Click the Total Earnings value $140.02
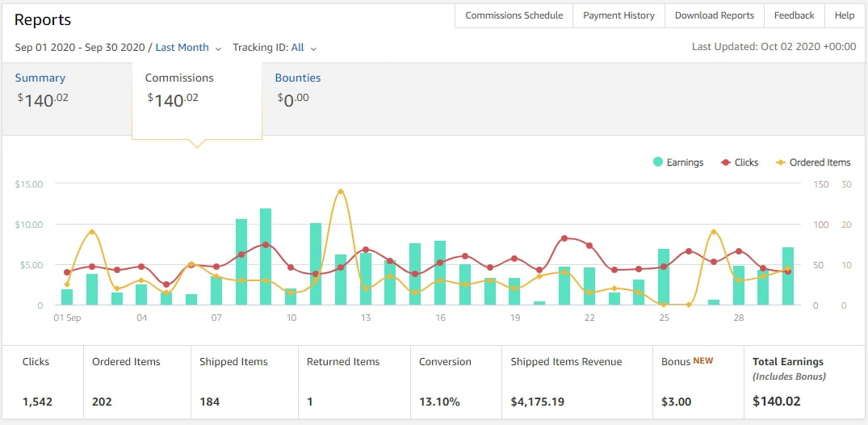 pyautogui.click(x=777, y=402)
